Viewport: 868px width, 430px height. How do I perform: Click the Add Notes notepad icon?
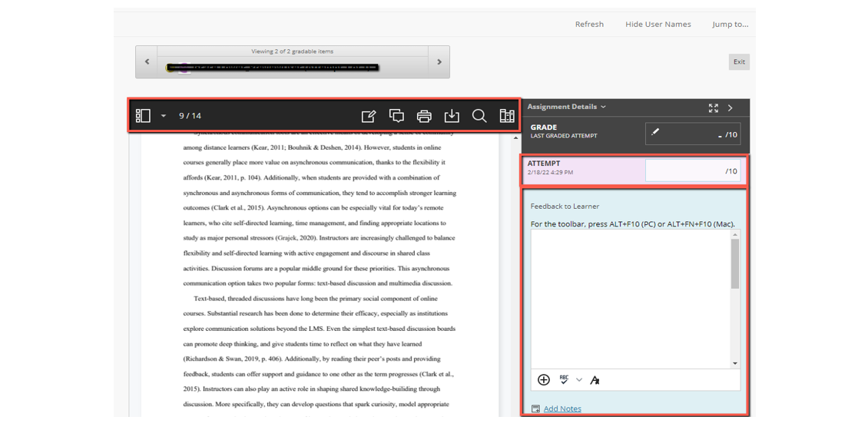coord(535,409)
